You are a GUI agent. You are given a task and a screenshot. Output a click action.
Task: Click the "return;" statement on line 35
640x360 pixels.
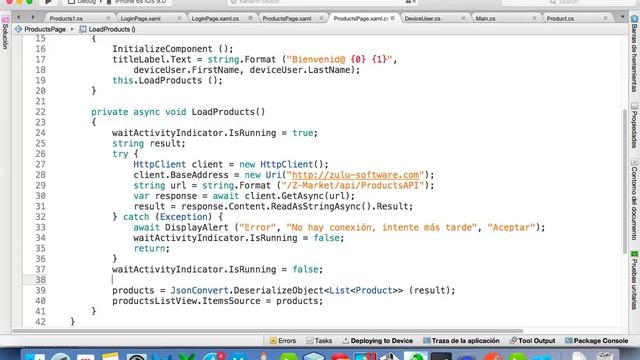(151, 248)
